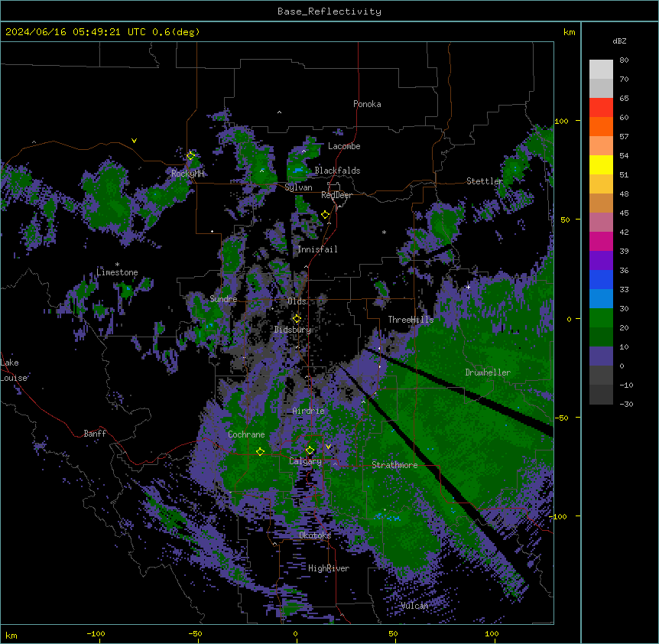This screenshot has width=659, height=644.
Task: Select the Calgary city label
Action: pyautogui.click(x=305, y=461)
